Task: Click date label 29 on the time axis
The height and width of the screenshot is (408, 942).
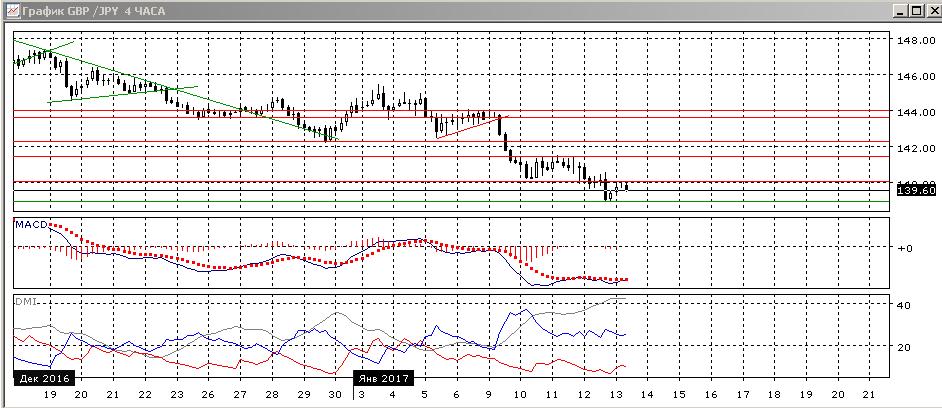Action: coord(303,395)
